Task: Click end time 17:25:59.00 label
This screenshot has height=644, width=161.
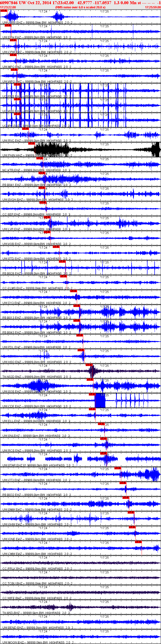Action: click(153, 7)
